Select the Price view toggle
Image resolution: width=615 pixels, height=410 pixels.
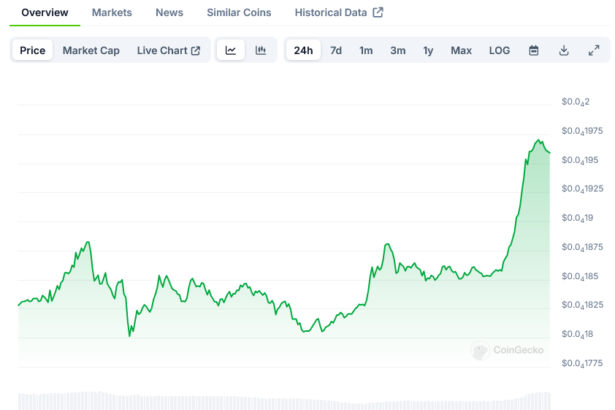(32, 50)
